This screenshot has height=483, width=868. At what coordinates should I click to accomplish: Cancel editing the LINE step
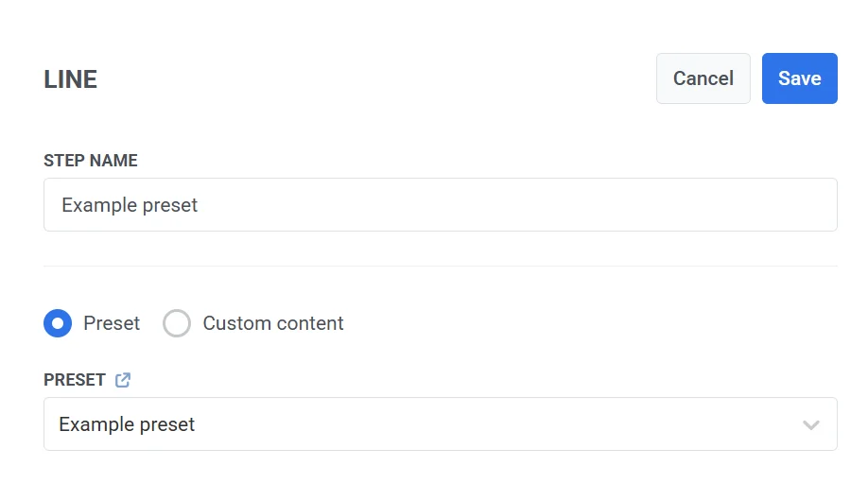pyautogui.click(x=703, y=78)
